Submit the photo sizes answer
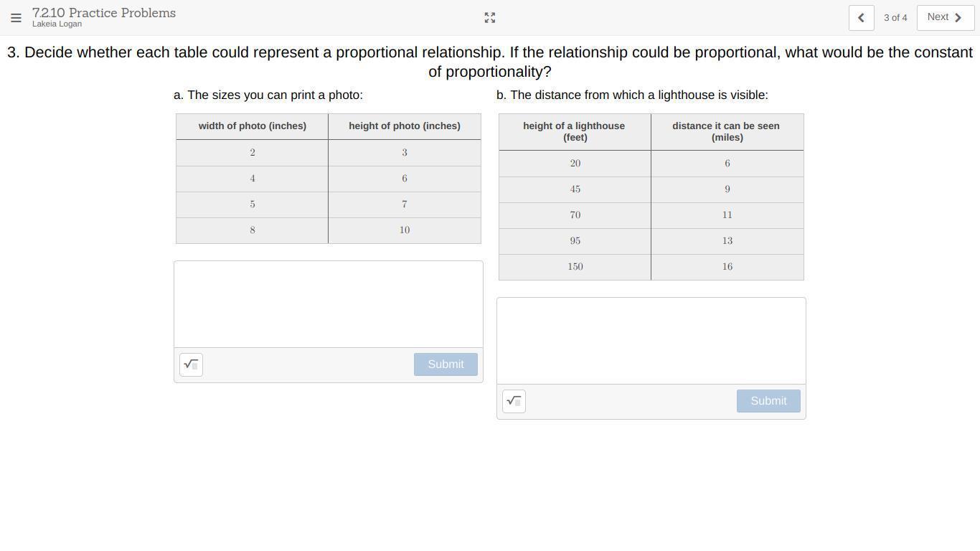 446,364
